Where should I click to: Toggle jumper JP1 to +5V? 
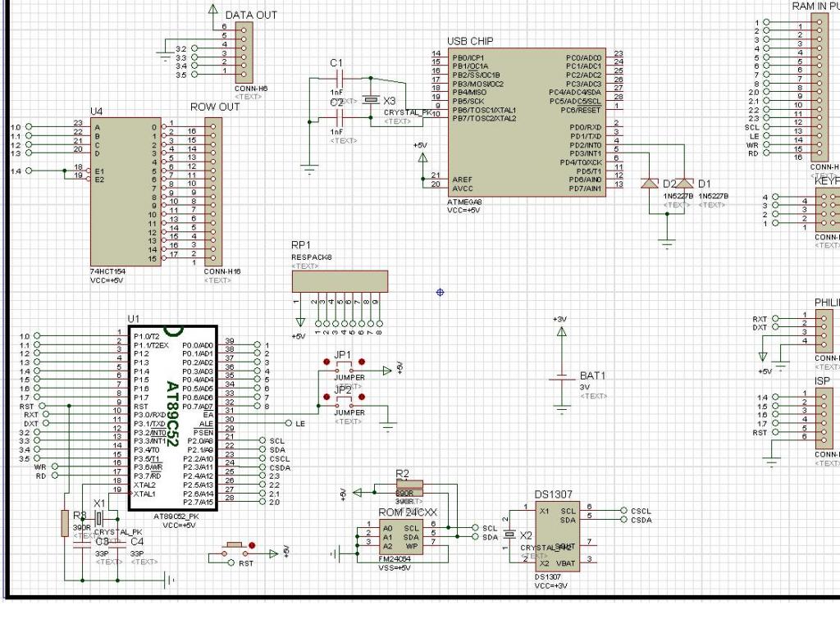(x=344, y=368)
